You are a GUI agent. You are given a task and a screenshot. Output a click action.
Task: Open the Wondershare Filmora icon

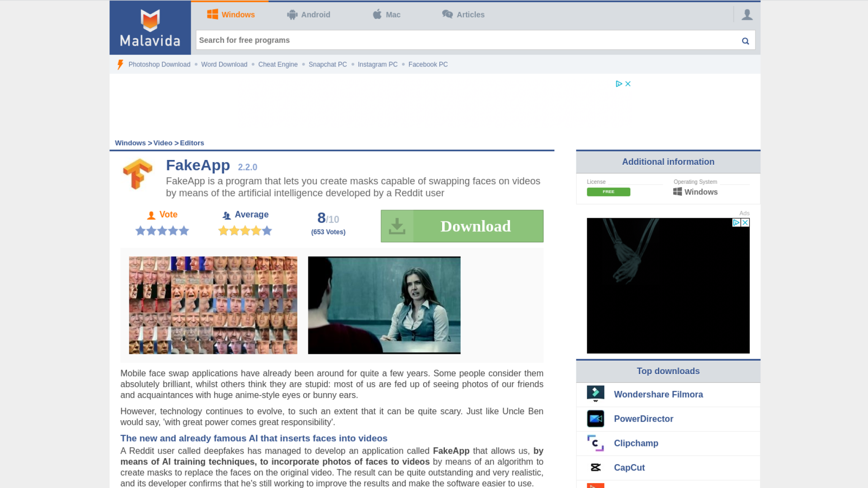click(595, 394)
